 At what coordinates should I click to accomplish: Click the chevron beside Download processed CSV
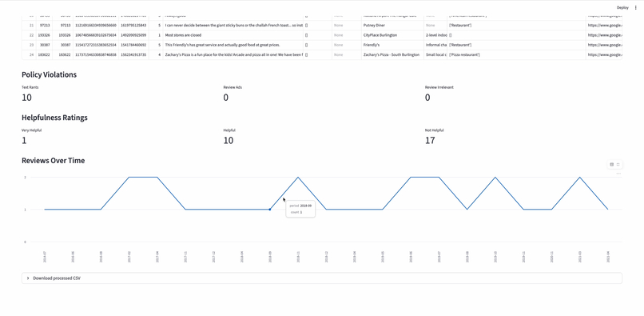[x=28, y=278]
